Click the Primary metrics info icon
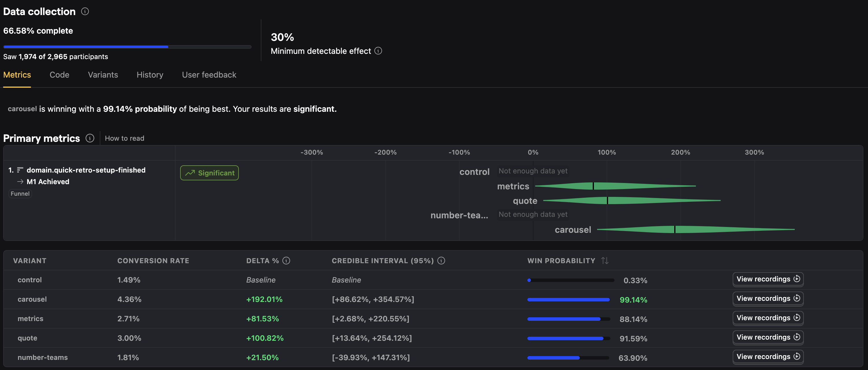 (90, 138)
